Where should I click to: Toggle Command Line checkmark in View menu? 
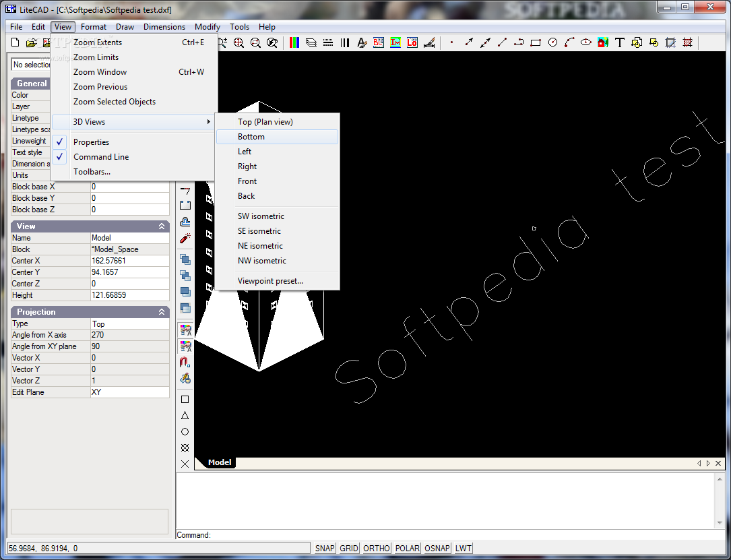(59, 156)
